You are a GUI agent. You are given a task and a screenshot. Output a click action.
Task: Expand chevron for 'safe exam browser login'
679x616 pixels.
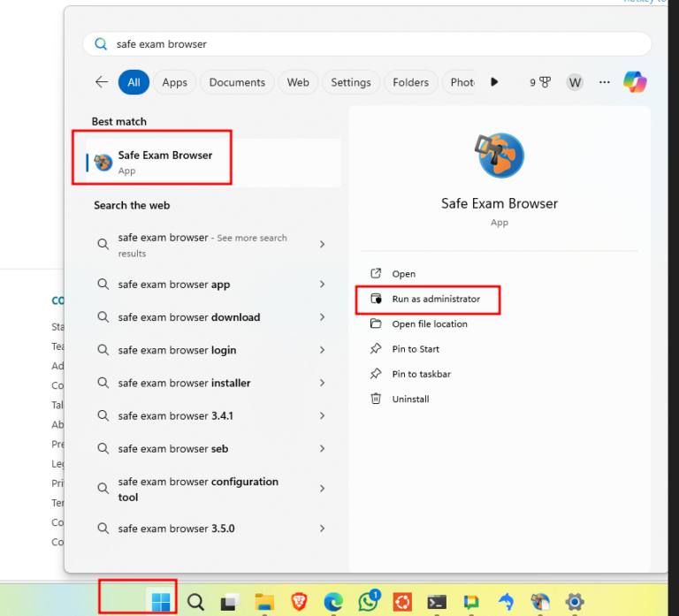coord(322,350)
